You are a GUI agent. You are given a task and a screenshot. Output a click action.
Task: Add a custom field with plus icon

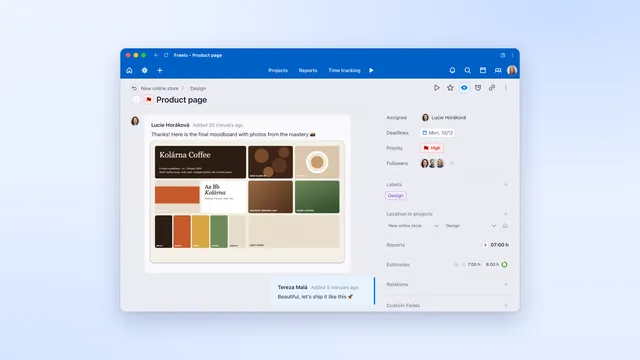pyautogui.click(x=506, y=305)
